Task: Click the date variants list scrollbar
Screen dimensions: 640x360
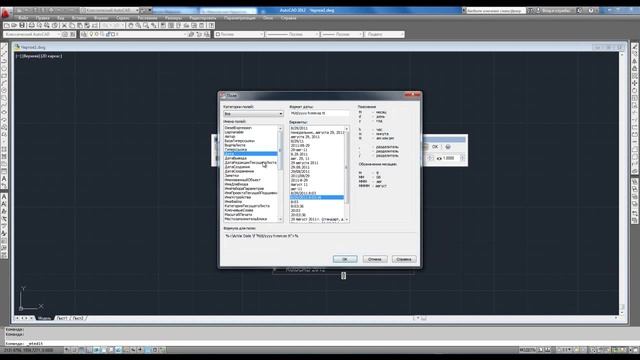Action: [x=347, y=175]
